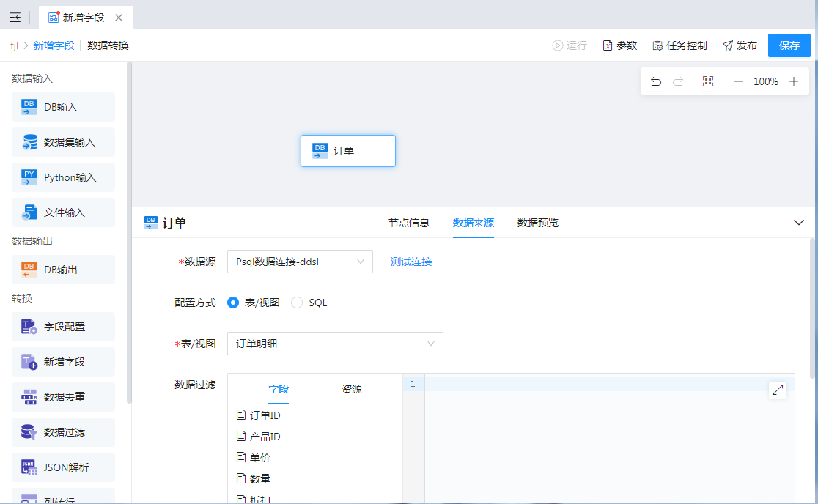
Task: Select the 表/视图 radio option
Action: (234, 303)
